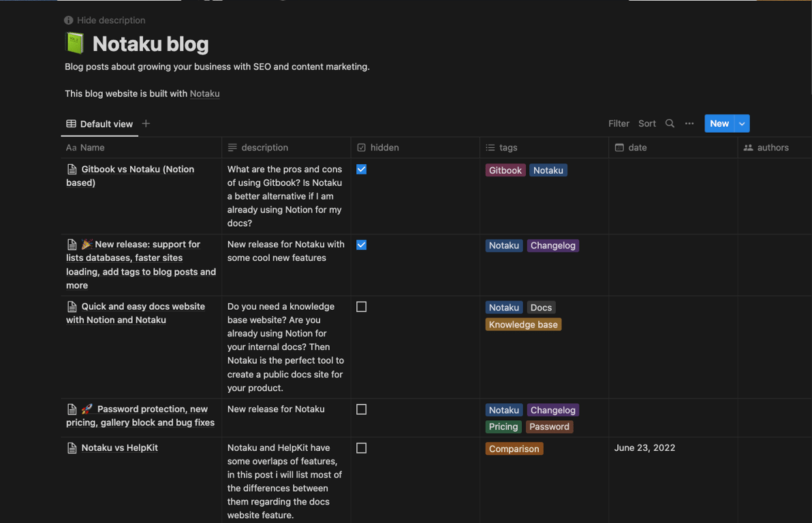Viewport: 812px width, 523px height.
Task: Click the Docs tag
Action: pyautogui.click(x=541, y=308)
